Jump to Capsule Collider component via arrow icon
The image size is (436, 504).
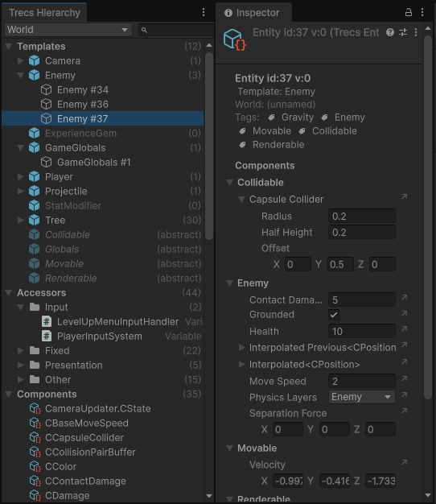pyautogui.click(x=405, y=196)
